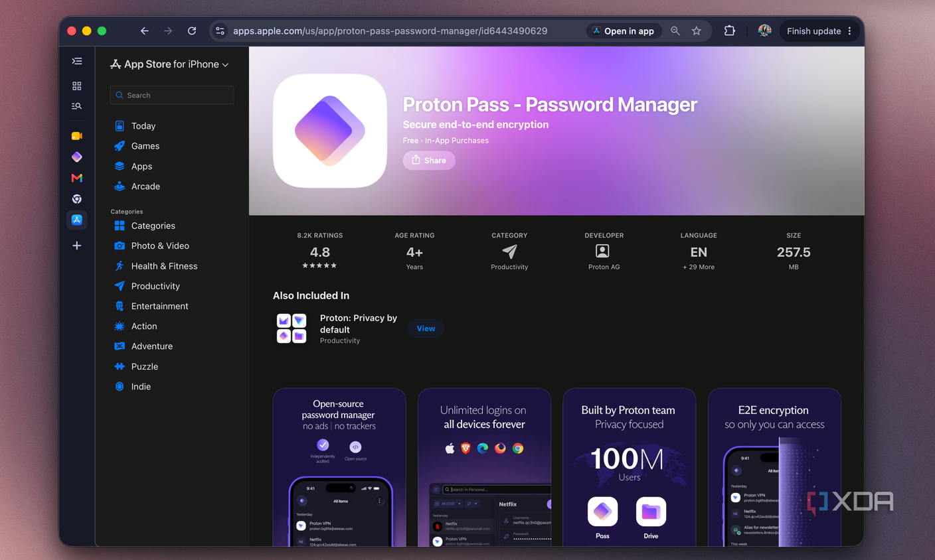Click the 'Also Included In' heading
This screenshot has height=560, width=935.
click(x=311, y=296)
